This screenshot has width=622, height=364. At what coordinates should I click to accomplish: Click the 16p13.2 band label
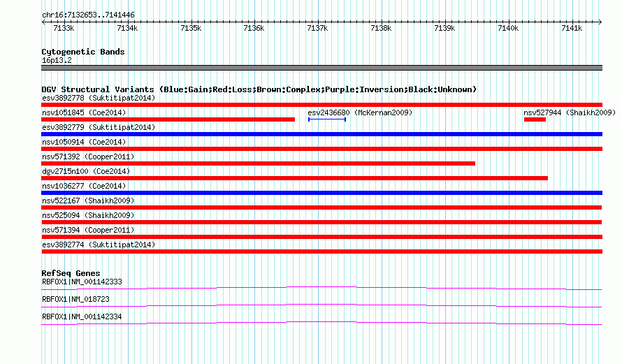click(x=57, y=60)
